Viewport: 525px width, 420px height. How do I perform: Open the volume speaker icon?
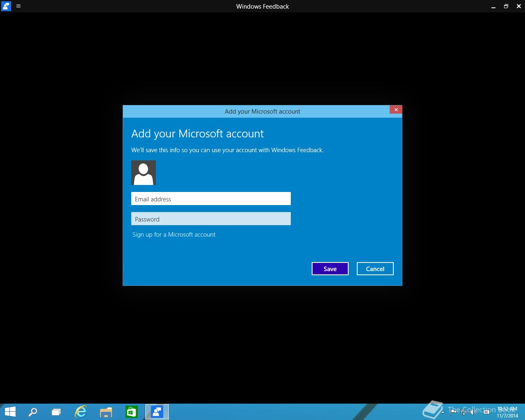(x=474, y=412)
